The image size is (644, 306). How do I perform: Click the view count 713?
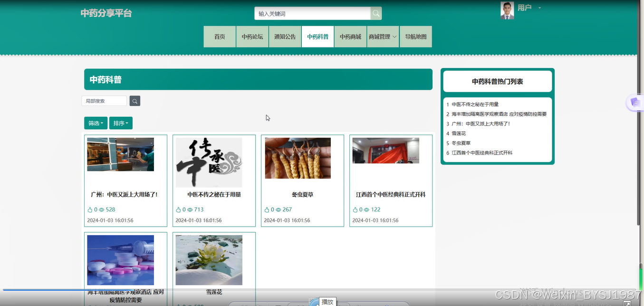coord(199,210)
